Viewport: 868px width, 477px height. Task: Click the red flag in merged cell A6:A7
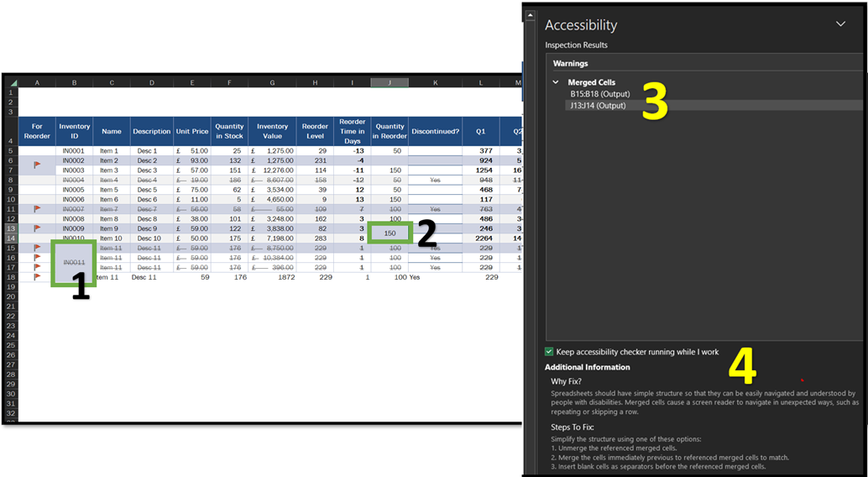[x=37, y=165]
